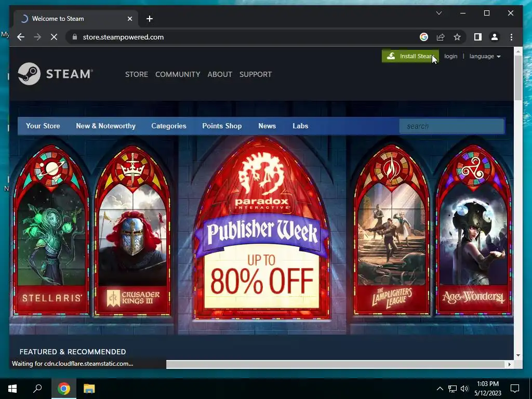Open the taskbar clock and date

tap(487, 389)
